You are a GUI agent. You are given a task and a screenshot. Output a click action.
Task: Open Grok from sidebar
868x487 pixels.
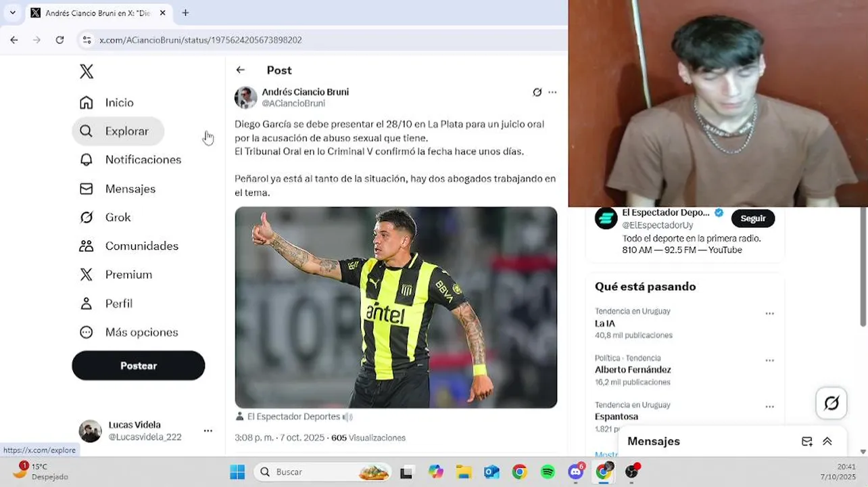coord(105,217)
